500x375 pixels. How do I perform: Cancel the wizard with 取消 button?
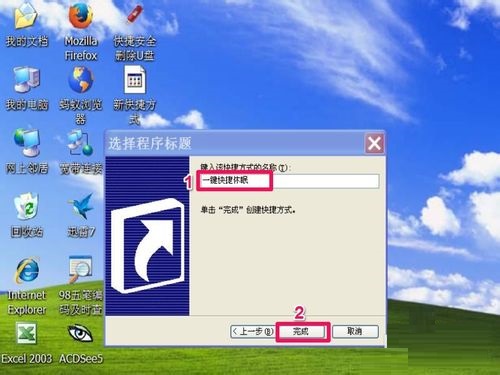tap(356, 331)
